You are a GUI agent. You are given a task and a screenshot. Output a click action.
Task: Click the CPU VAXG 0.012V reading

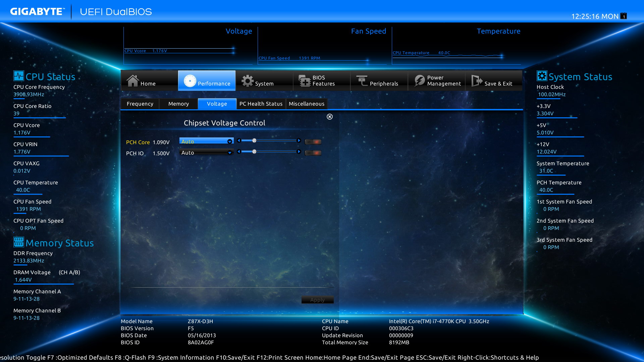[22, 171]
